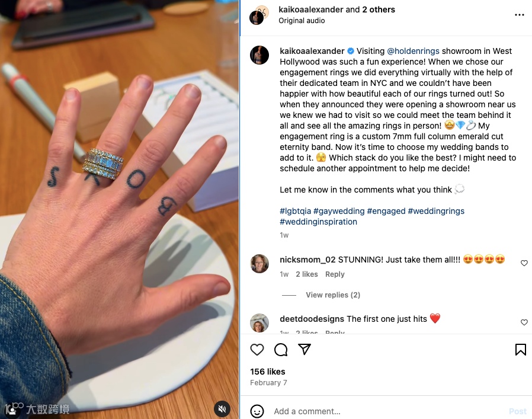Like the post with the heart icon

257,350
